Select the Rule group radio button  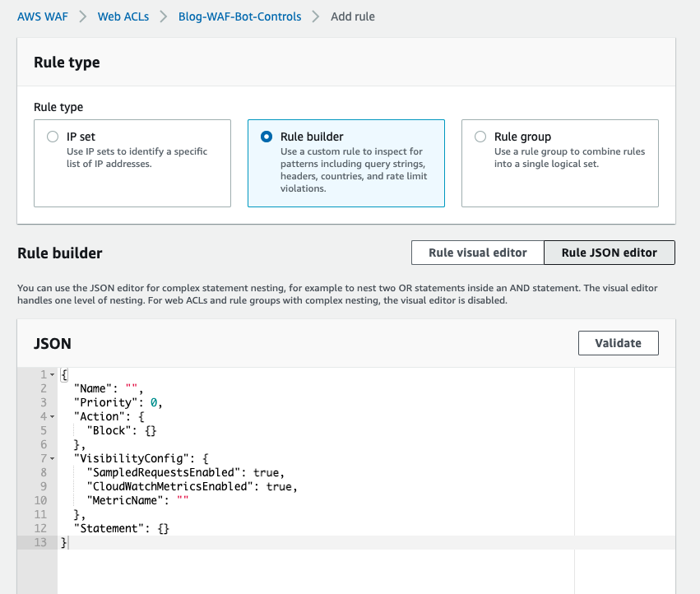point(480,137)
